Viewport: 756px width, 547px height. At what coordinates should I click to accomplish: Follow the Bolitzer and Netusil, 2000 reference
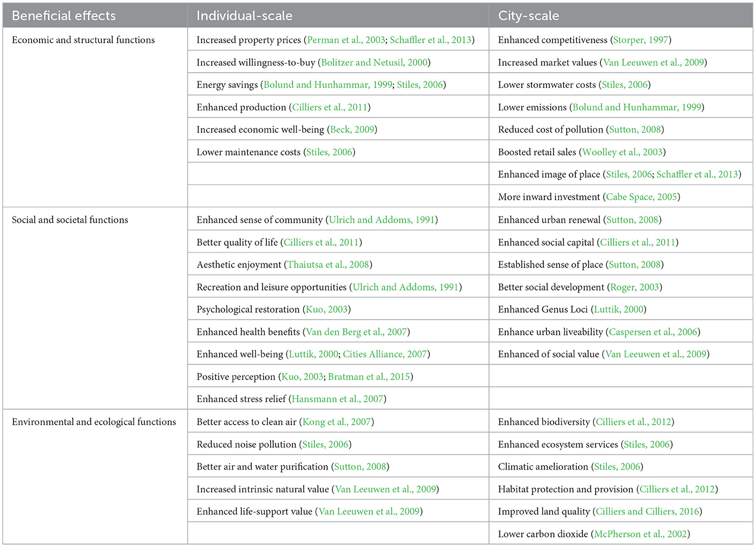pyautogui.click(x=374, y=62)
